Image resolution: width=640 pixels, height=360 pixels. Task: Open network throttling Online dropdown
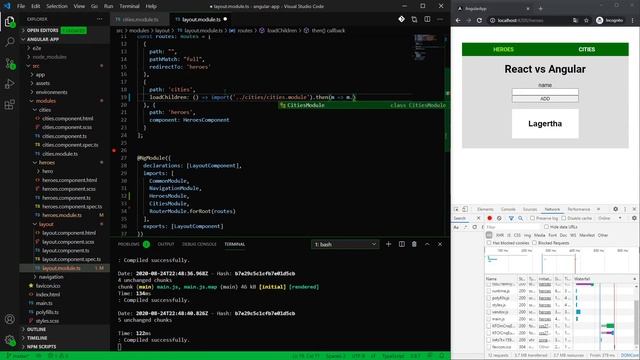pos(610,218)
